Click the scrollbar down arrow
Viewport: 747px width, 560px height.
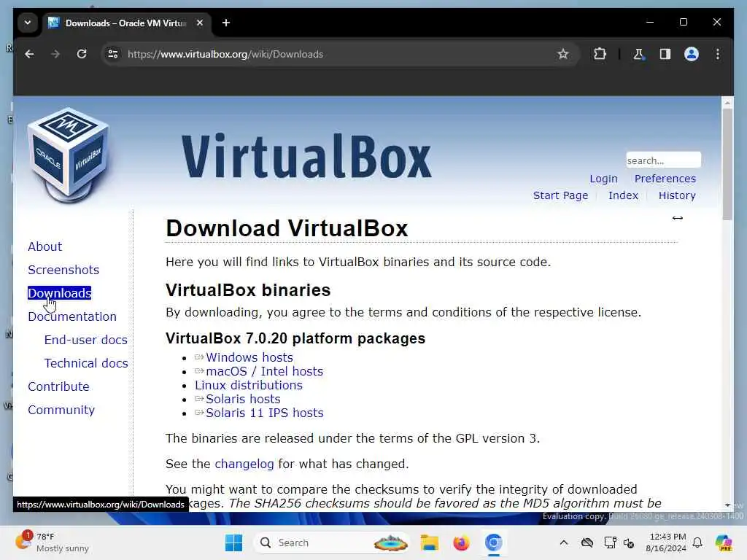pyautogui.click(x=727, y=505)
